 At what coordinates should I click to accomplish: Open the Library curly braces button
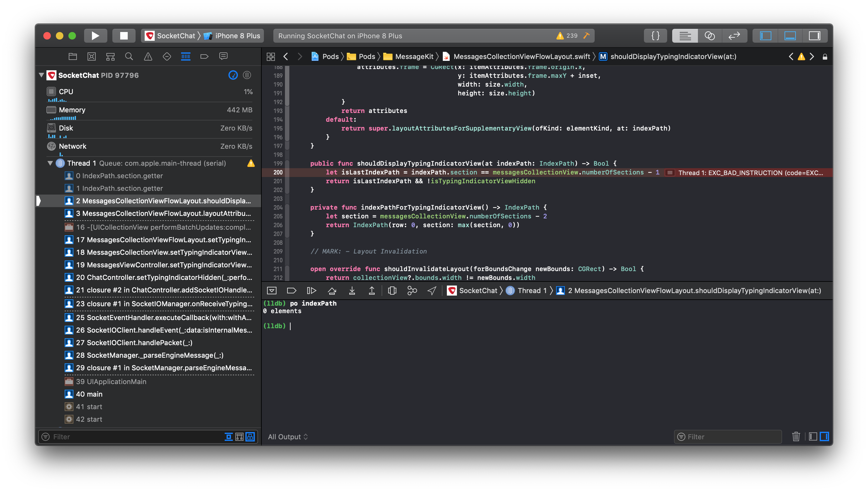coord(656,36)
